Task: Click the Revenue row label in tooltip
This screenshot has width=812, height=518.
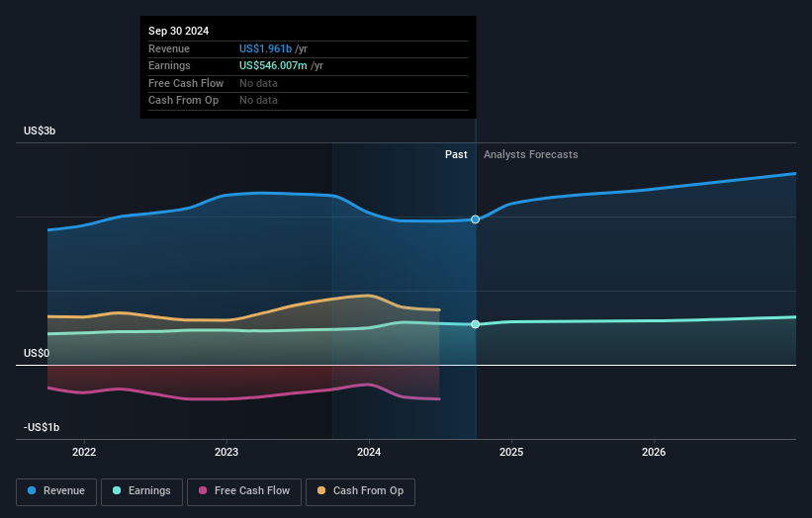Action: pyautogui.click(x=169, y=48)
